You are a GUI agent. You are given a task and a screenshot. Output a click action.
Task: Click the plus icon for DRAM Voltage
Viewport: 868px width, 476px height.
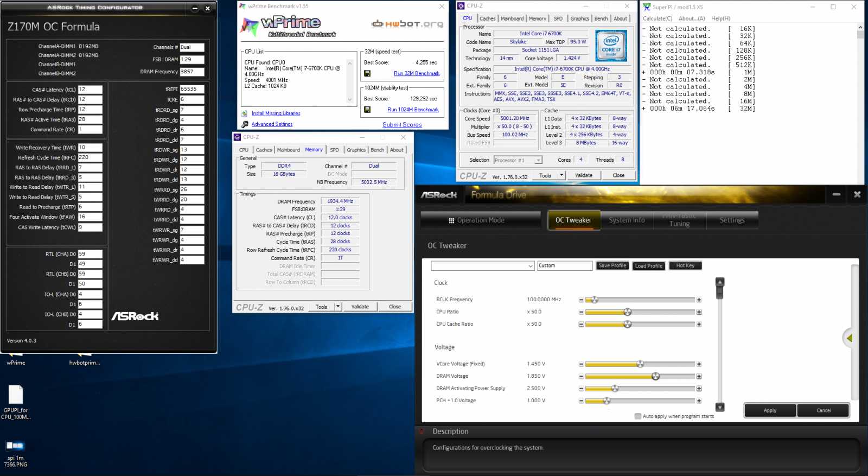pos(699,376)
